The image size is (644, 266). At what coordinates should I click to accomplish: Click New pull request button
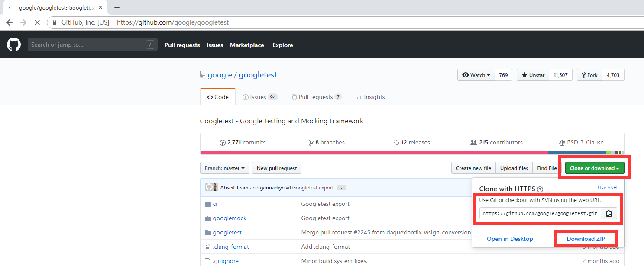pyautogui.click(x=277, y=168)
